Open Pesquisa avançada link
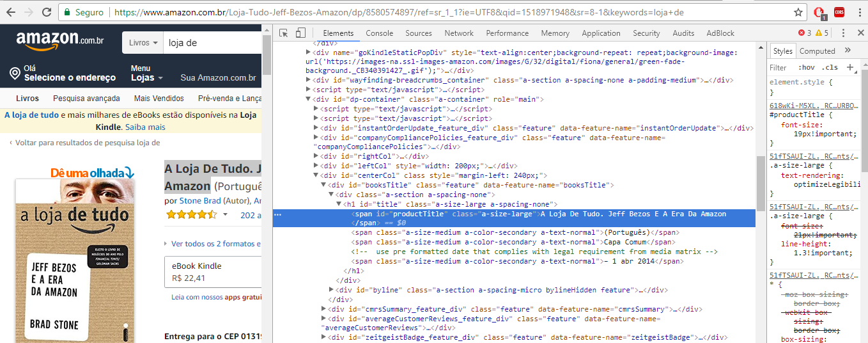This screenshot has width=868, height=343. coord(86,99)
